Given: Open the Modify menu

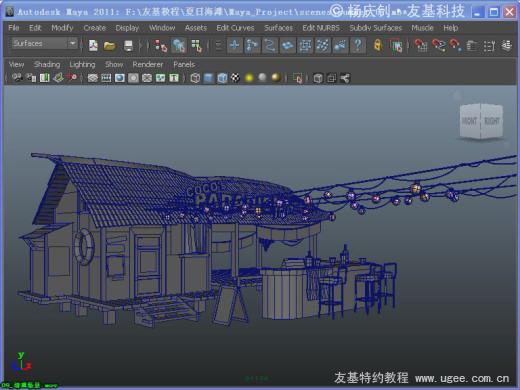Looking at the screenshot, I should click(x=62, y=28).
